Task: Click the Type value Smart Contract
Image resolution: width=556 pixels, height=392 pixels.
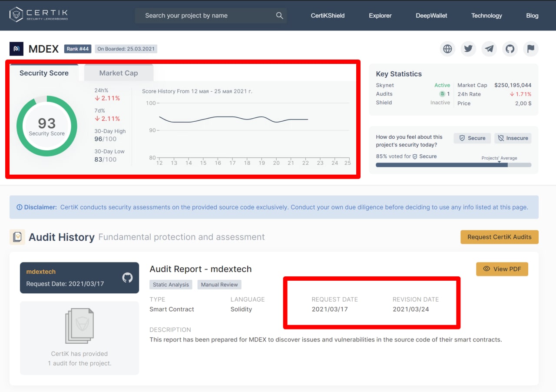Action: 172,309
